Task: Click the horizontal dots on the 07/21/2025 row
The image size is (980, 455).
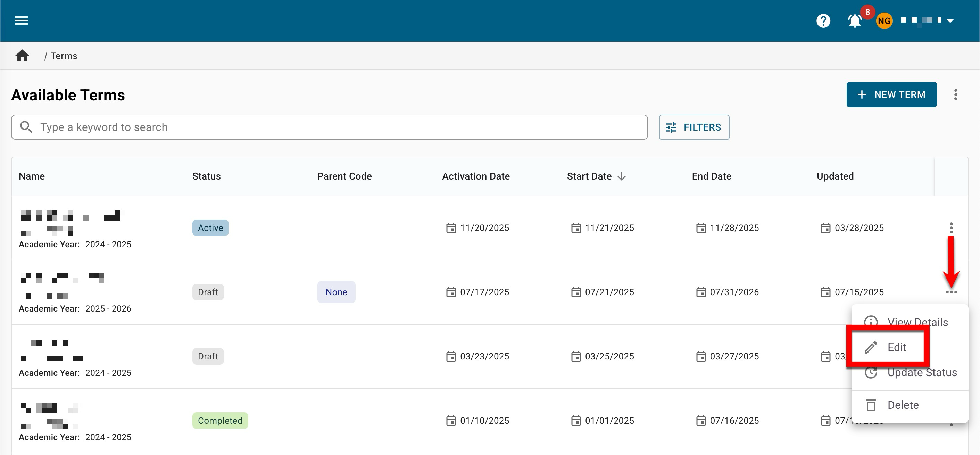Action: tap(951, 292)
